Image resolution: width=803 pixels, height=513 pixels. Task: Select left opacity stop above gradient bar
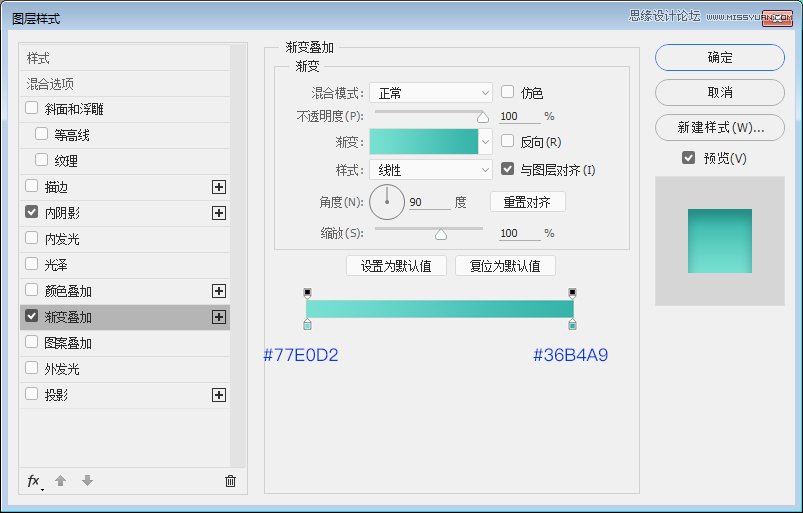[x=307, y=293]
